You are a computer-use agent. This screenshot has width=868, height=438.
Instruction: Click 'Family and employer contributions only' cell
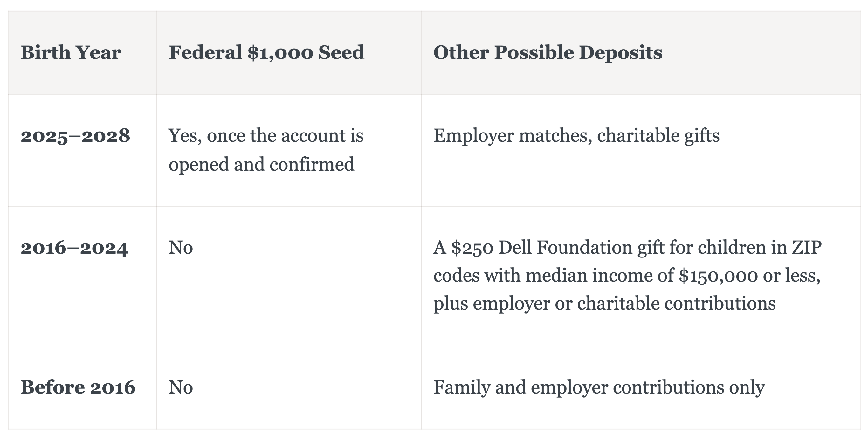599,387
